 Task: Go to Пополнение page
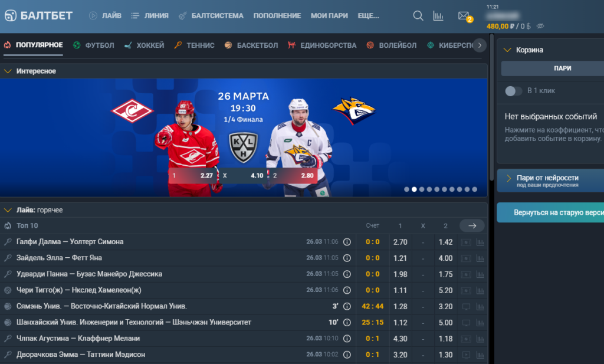pos(277,16)
